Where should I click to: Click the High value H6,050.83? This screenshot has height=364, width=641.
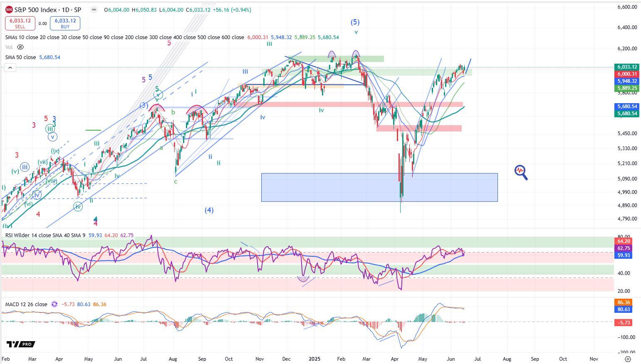144,10
